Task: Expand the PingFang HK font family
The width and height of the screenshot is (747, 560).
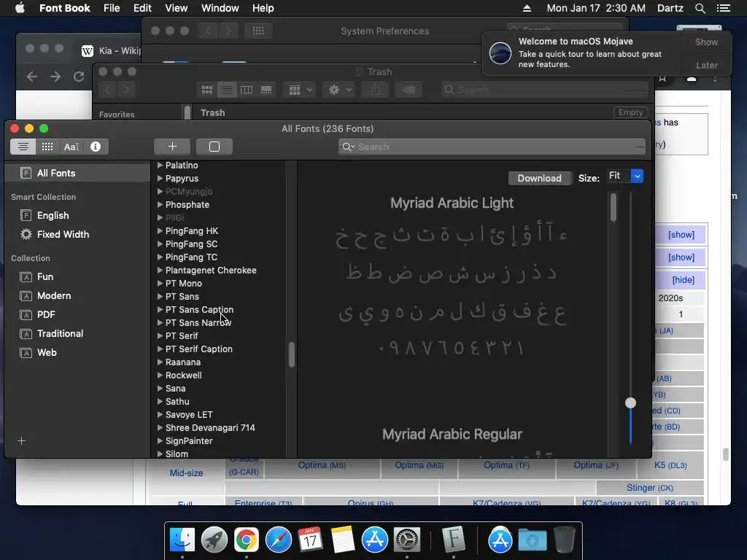Action: tap(160, 231)
